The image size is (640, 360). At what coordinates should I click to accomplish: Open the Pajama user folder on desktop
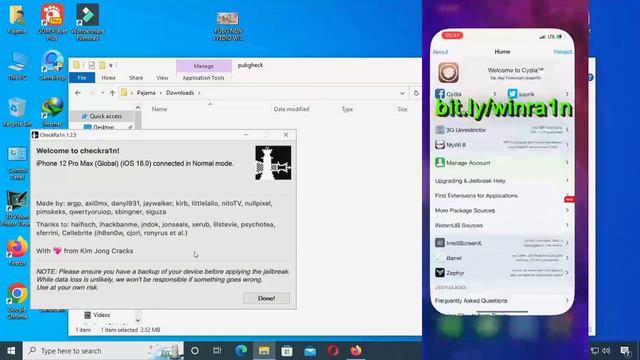pos(17,19)
